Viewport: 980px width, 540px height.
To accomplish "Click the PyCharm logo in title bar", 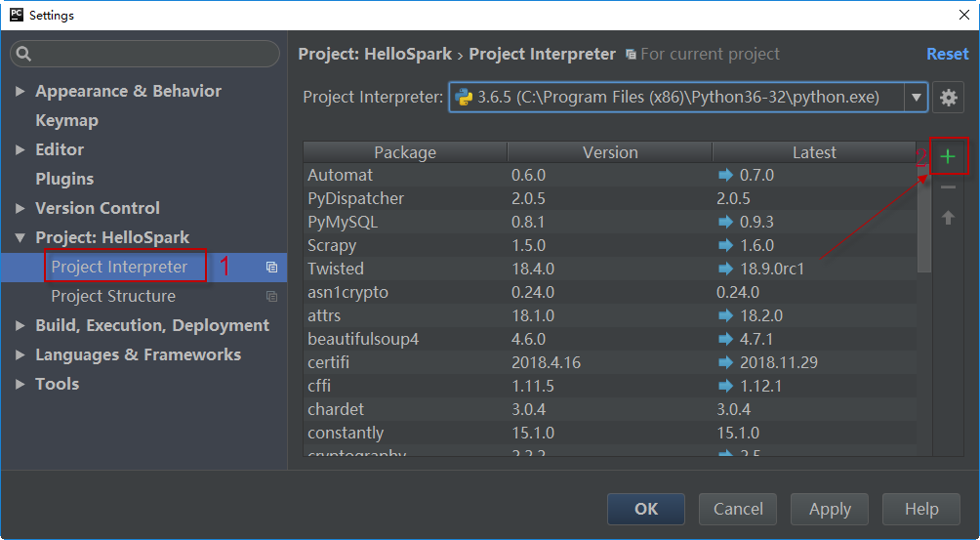I will 16,15.
